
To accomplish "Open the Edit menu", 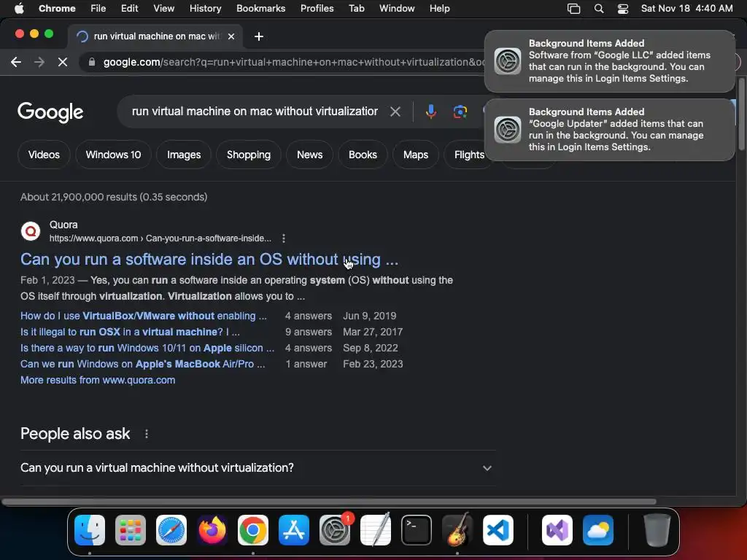I will 129,9.
